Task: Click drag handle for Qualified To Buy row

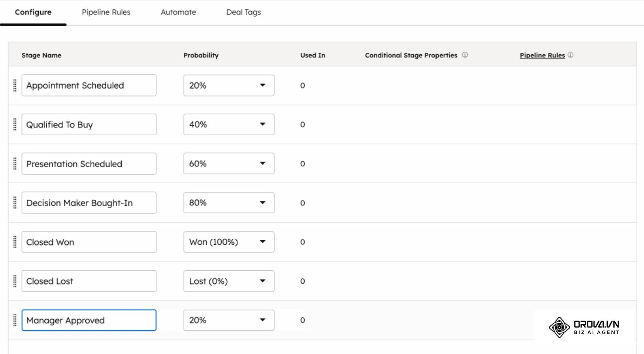Action: (x=15, y=124)
